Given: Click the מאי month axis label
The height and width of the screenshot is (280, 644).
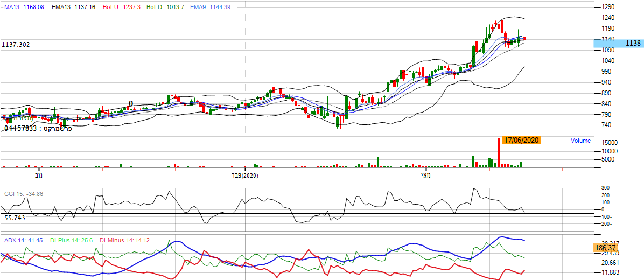Looking at the screenshot, I should tap(426, 176).
